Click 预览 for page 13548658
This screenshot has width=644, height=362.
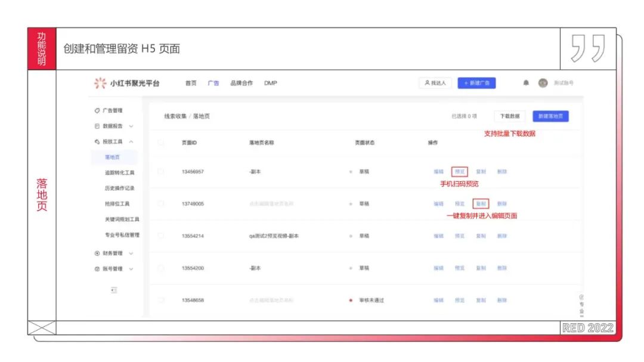pyautogui.click(x=460, y=301)
